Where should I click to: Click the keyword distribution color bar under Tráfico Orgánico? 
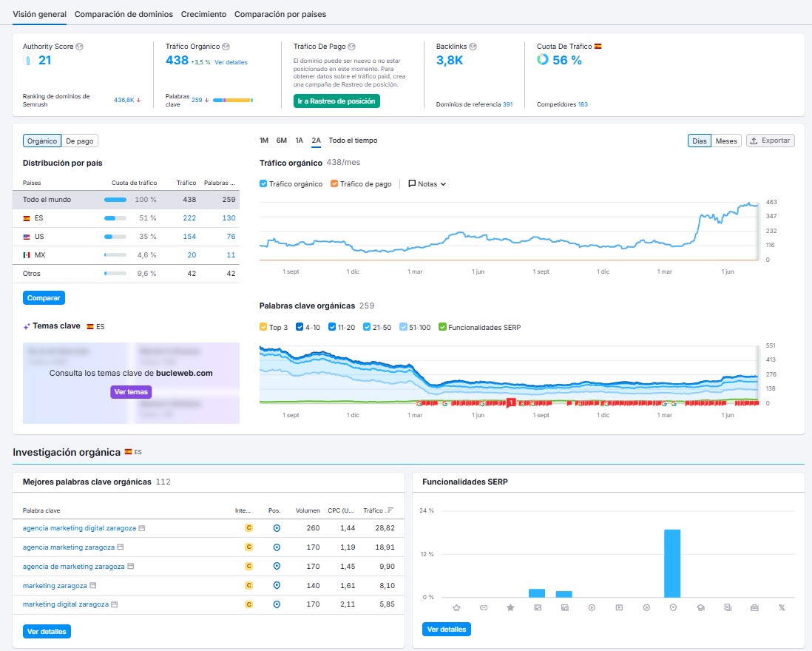[x=233, y=100]
